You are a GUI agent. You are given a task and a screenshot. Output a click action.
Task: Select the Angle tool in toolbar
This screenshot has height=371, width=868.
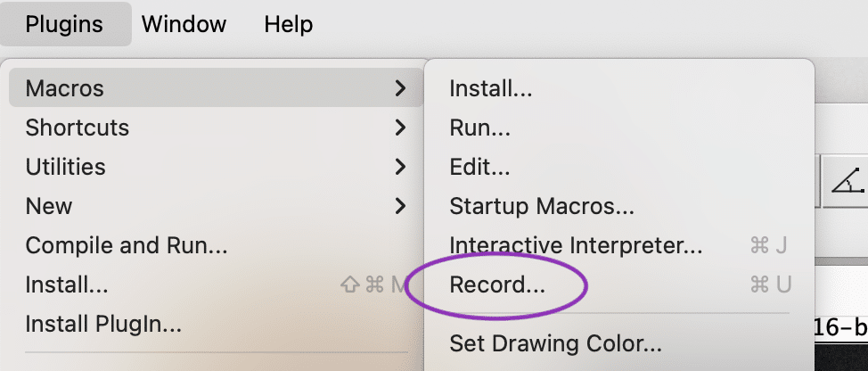tap(848, 183)
